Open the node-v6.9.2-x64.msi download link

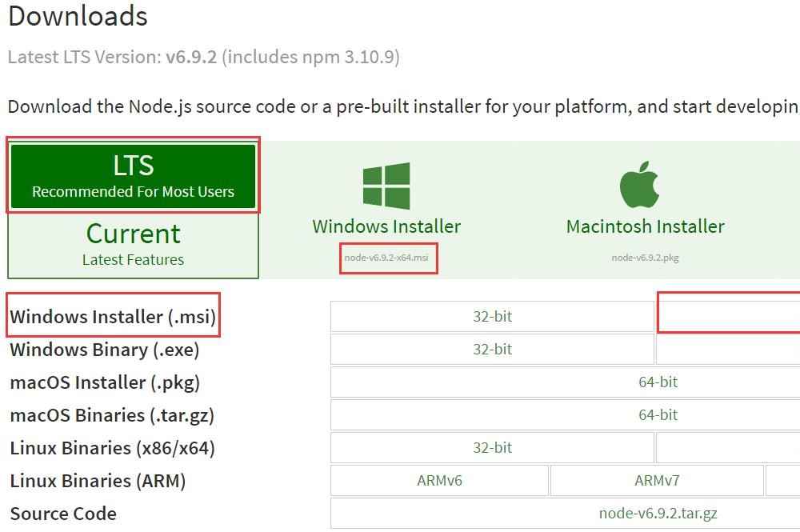[x=386, y=258]
